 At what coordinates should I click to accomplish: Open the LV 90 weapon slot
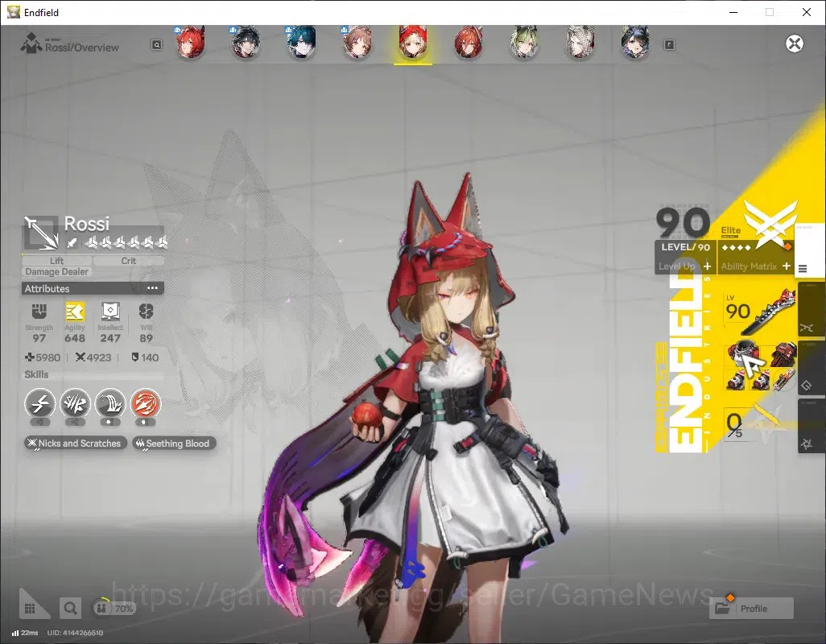[x=760, y=312]
